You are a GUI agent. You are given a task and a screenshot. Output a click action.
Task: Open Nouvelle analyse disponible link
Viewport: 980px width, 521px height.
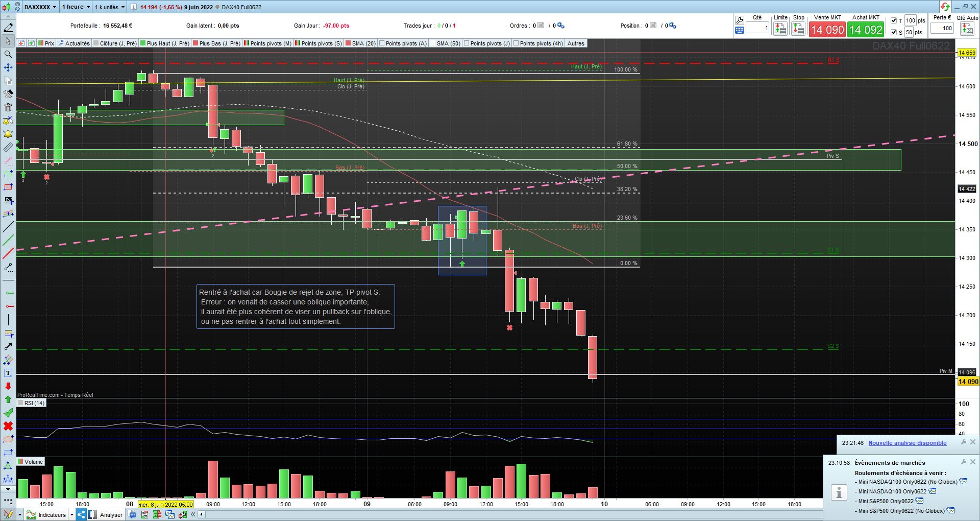908,443
